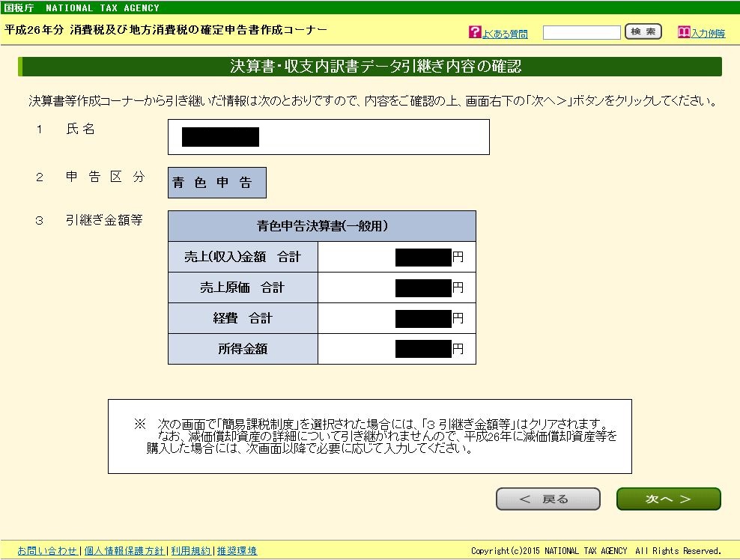Open the よくある質問 link
The width and height of the screenshot is (740, 560).
[505, 34]
